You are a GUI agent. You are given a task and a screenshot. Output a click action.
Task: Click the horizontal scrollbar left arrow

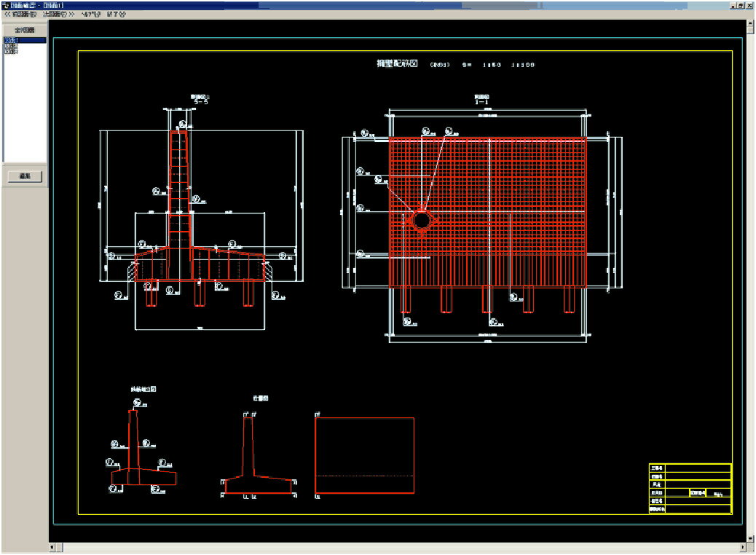pyautogui.click(x=53, y=547)
